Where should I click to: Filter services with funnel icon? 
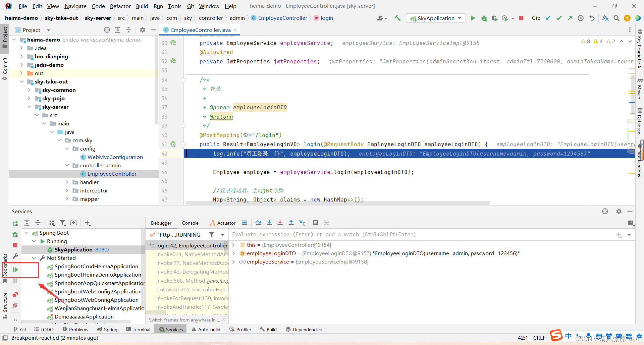pyautogui.click(x=63, y=223)
